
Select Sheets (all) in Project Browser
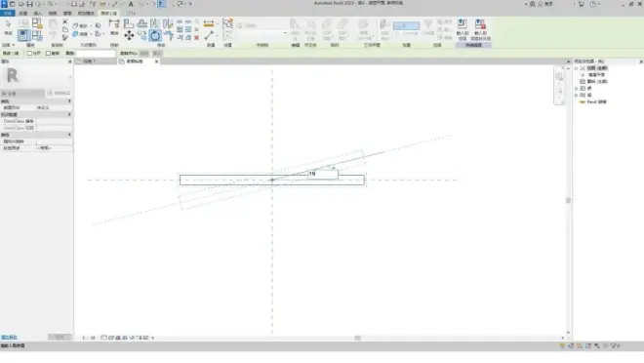click(x=597, y=82)
